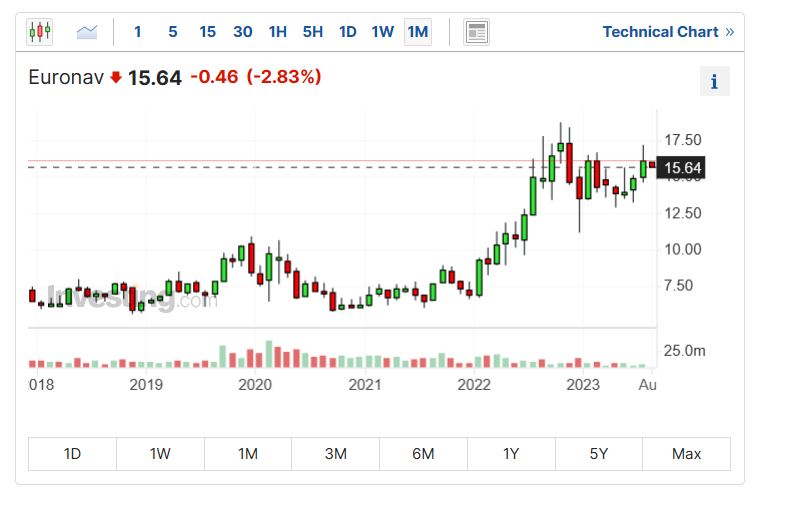
Task: Switch to the area chart icon
Action: (87, 32)
